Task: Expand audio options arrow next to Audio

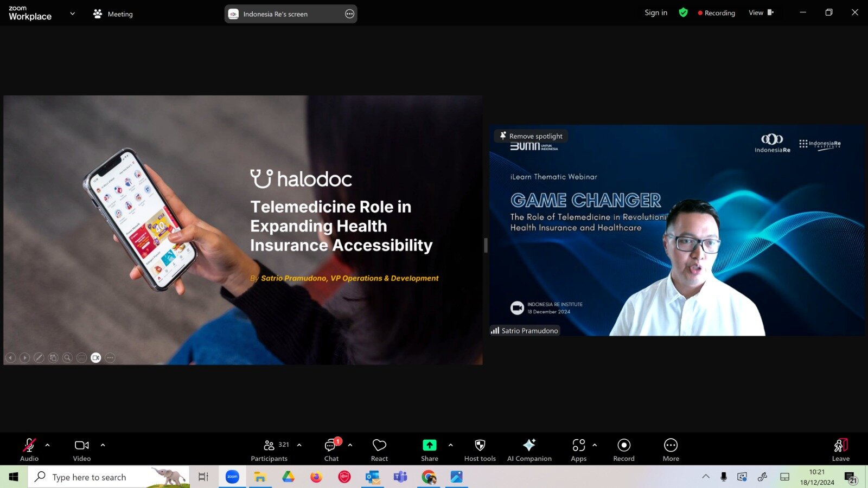Action: click(47, 445)
